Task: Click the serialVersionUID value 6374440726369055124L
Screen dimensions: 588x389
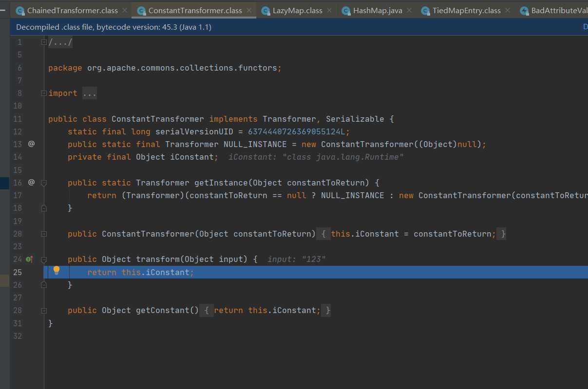Action: click(x=297, y=131)
